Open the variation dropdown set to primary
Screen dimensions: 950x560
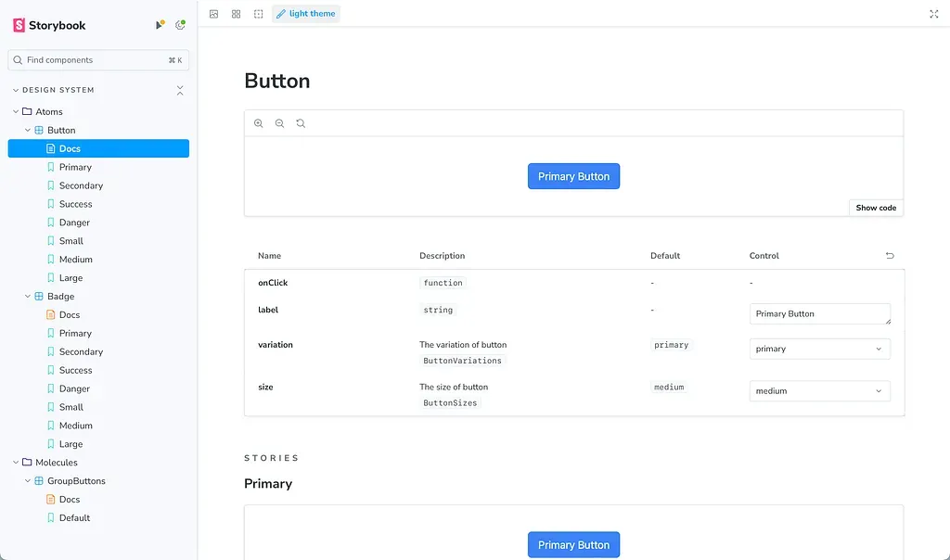click(x=819, y=349)
